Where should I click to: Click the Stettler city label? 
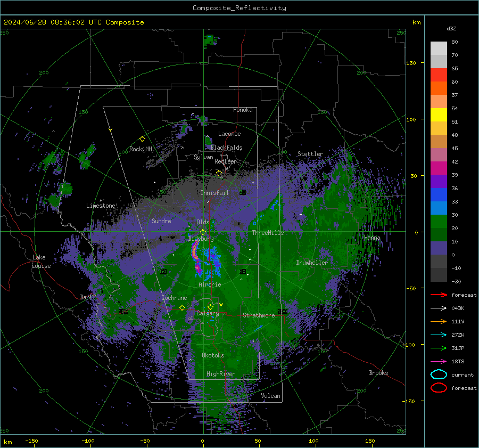(310, 154)
